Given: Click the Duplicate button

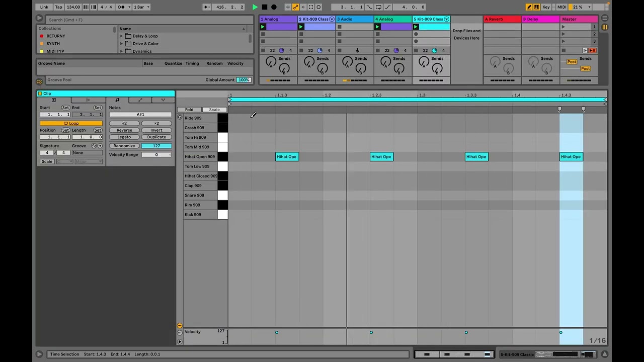Looking at the screenshot, I should tap(156, 137).
